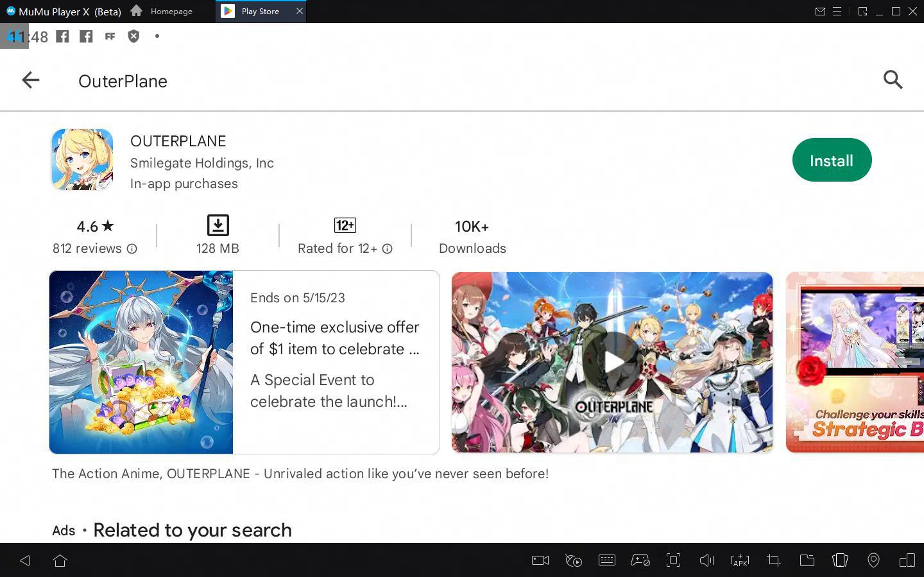Open the shared folder icon
924x577 pixels.
click(807, 560)
